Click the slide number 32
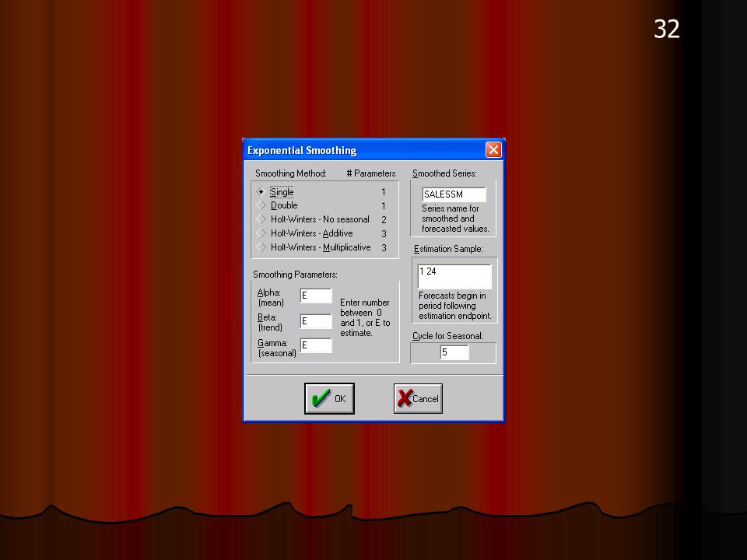This screenshot has height=560, width=747. click(667, 29)
